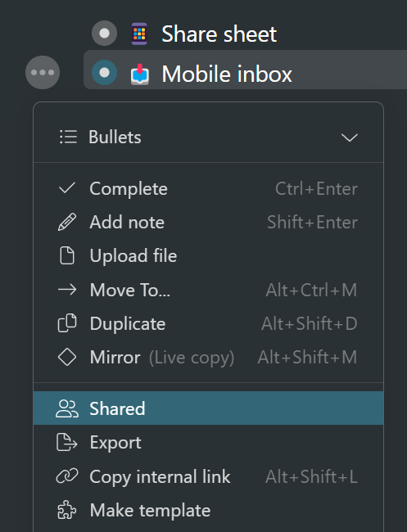
Task: Open the Shared settings entry
Action: point(209,408)
